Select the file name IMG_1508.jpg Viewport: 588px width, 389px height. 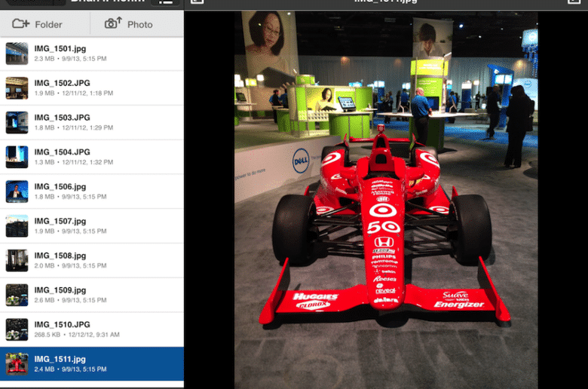coord(60,256)
